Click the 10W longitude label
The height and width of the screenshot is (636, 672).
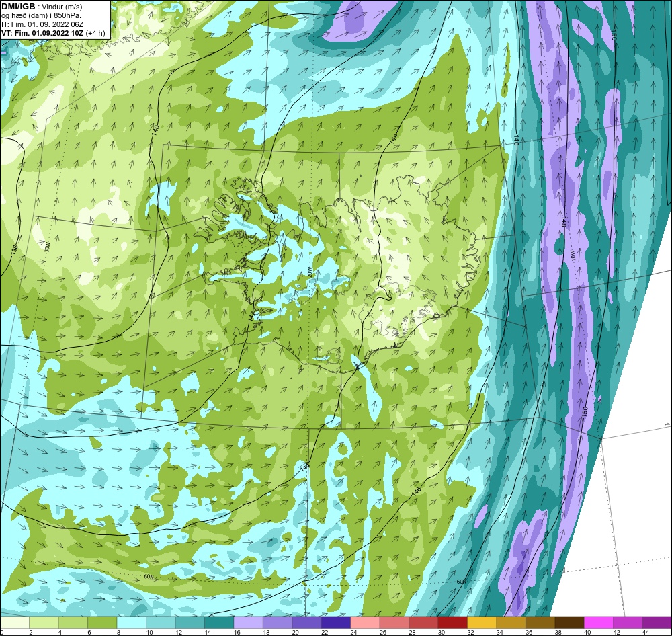(571, 255)
